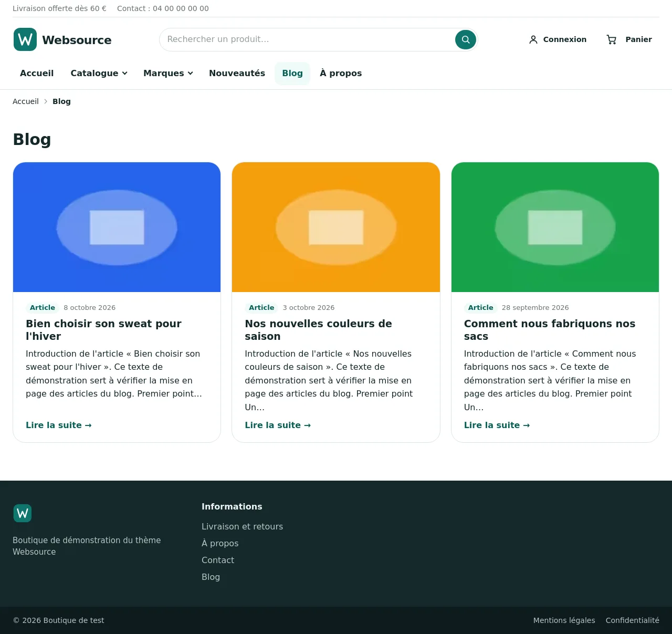The width and height of the screenshot is (672, 634).
Task: Click the Article tag on the sweat card
Action: pos(43,308)
